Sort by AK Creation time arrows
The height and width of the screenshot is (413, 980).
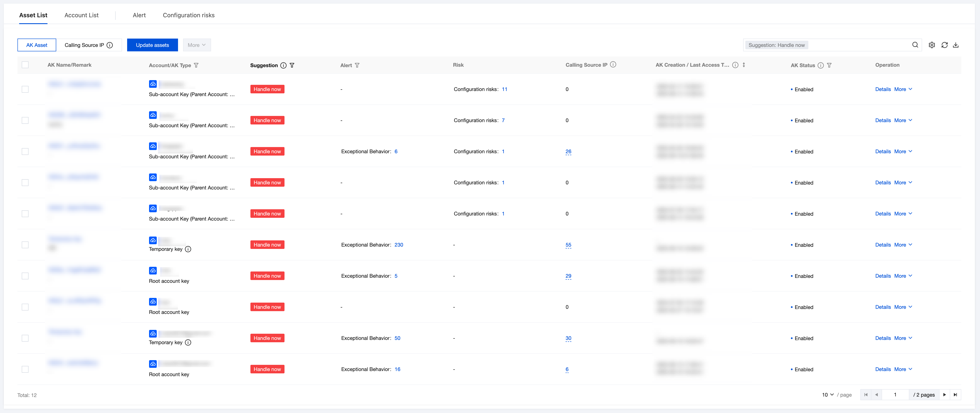[x=743, y=65]
